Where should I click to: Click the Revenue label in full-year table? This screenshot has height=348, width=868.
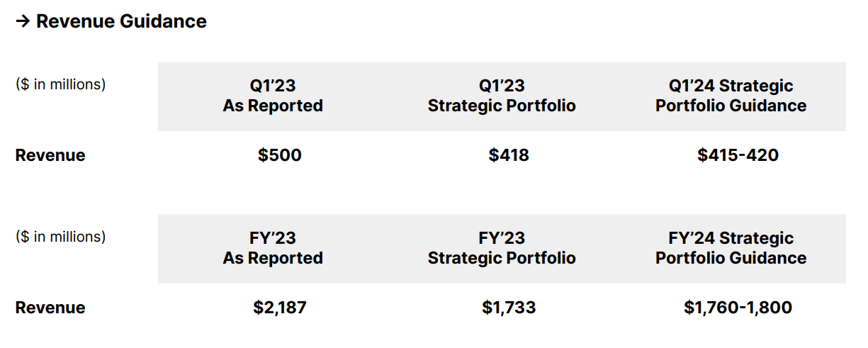[50, 308]
